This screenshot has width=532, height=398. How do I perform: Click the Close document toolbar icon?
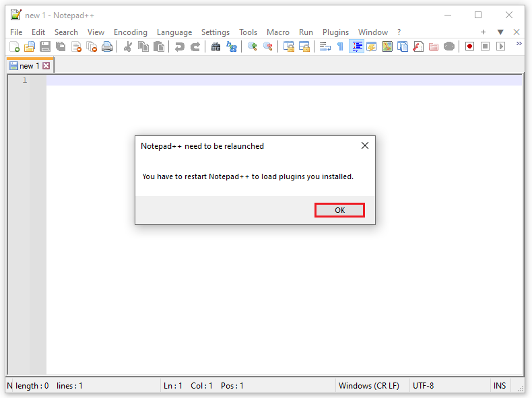click(x=76, y=46)
